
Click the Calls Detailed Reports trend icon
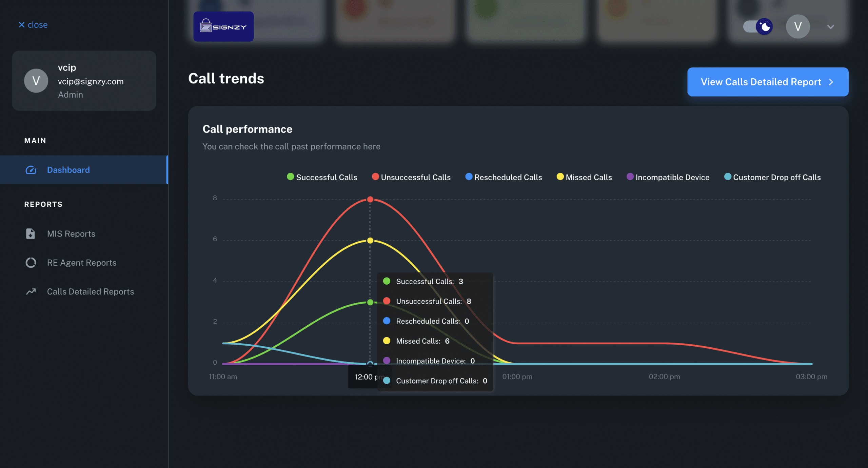31,291
